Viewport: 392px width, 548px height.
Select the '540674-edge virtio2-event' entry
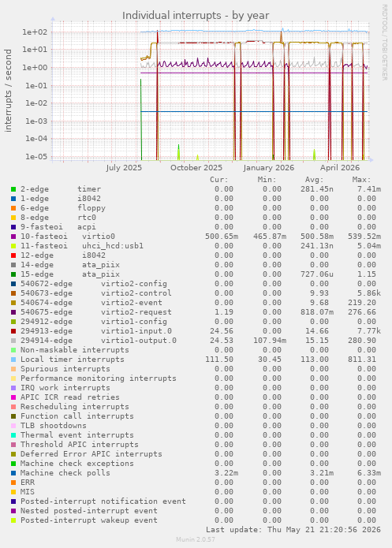click(x=91, y=302)
